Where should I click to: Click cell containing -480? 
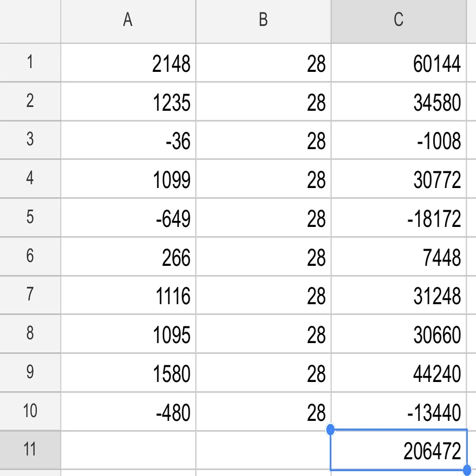(x=128, y=411)
